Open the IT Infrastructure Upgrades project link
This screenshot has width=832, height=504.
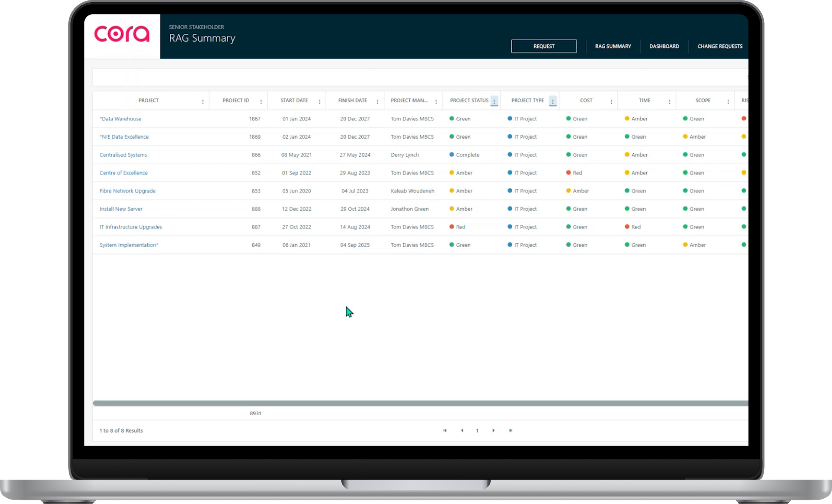[131, 227]
